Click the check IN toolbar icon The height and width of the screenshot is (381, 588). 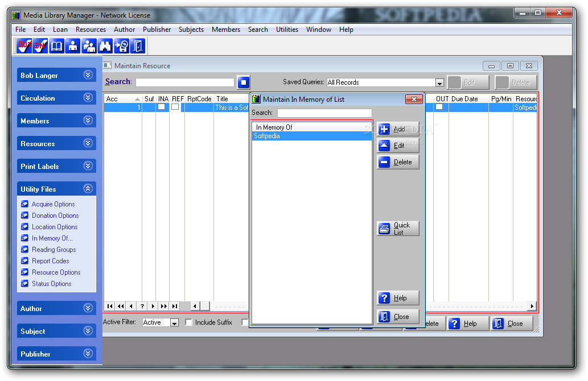[40, 46]
